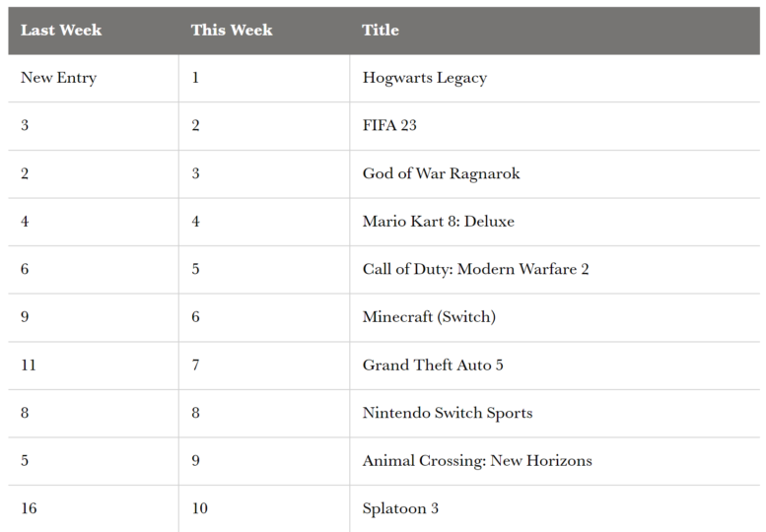Click the Minecraft (Switch) title
The height and width of the screenshot is (532, 766).
(429, 317)
